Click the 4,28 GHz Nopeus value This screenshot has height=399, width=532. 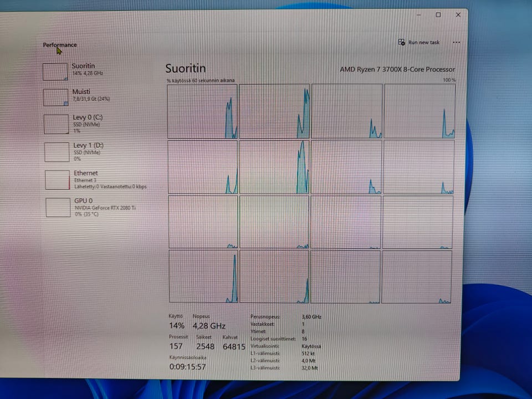[209, 326]
